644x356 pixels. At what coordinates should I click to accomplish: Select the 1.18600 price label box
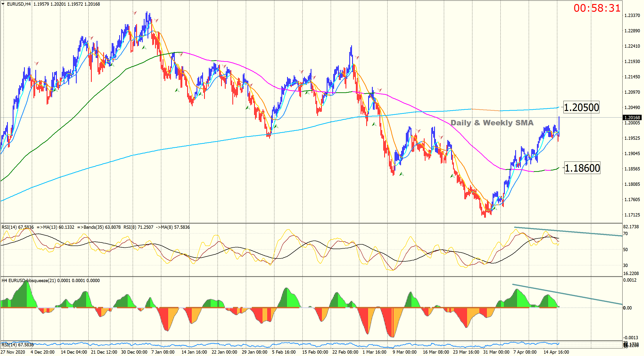click(x=582, y=168)
